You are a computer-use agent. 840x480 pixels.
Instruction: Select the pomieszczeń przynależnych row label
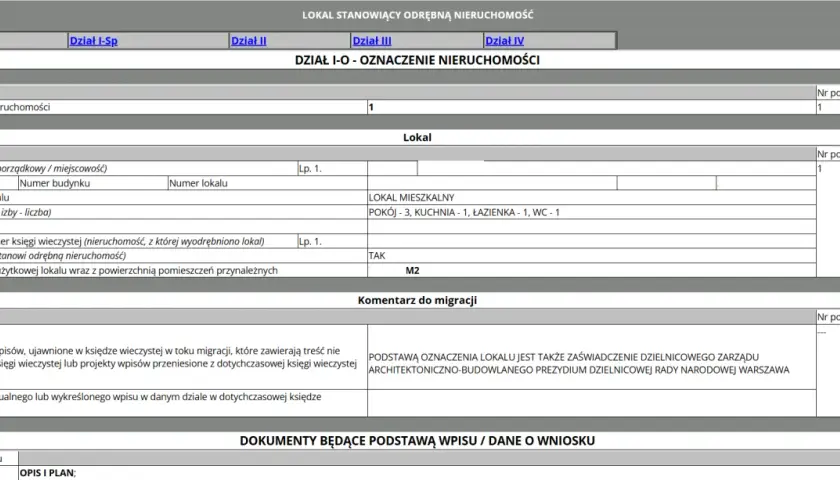pyautogui.click(x=139, y=271)
